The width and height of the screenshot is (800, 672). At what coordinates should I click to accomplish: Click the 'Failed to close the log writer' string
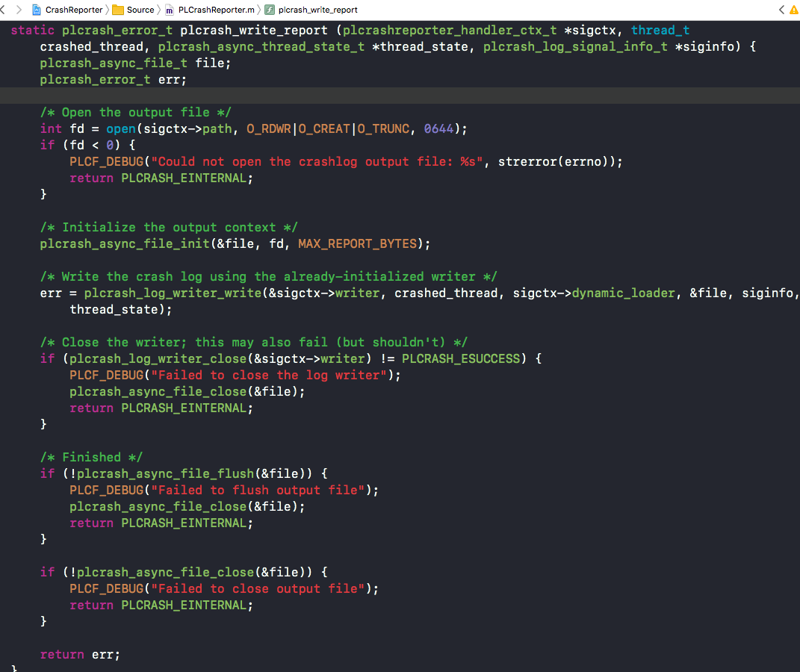click(x=269, y=376)
